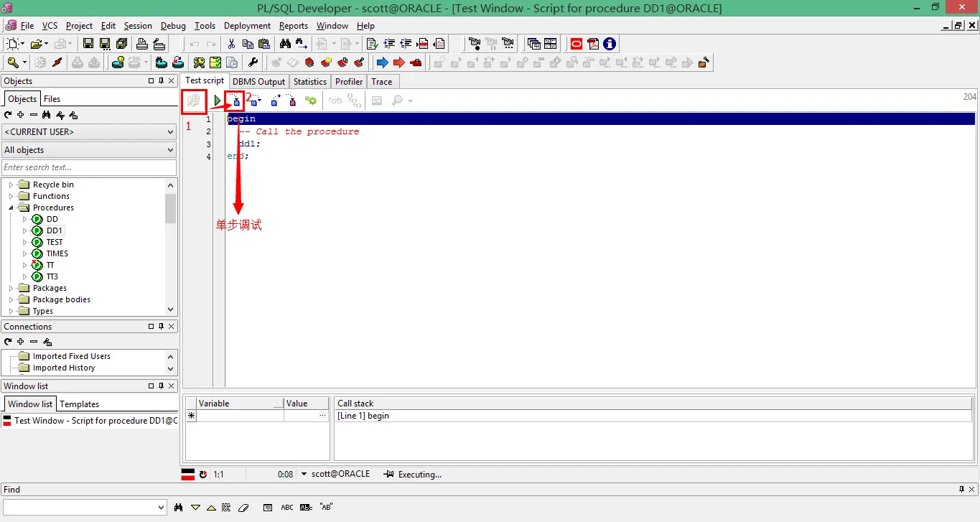Click the PDF manual icon
Viewport: 980px width, 522px height.
click(x=593, y=44)
